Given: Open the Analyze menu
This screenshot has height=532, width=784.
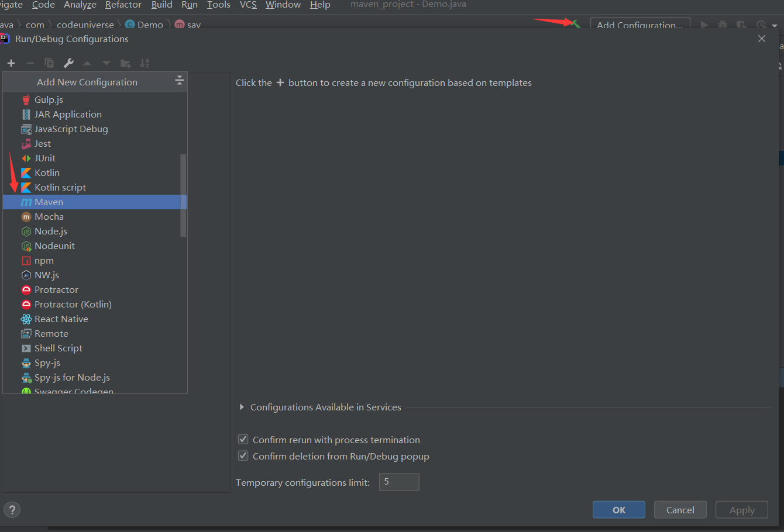Looking at the screenshot, I should [80, 5].
